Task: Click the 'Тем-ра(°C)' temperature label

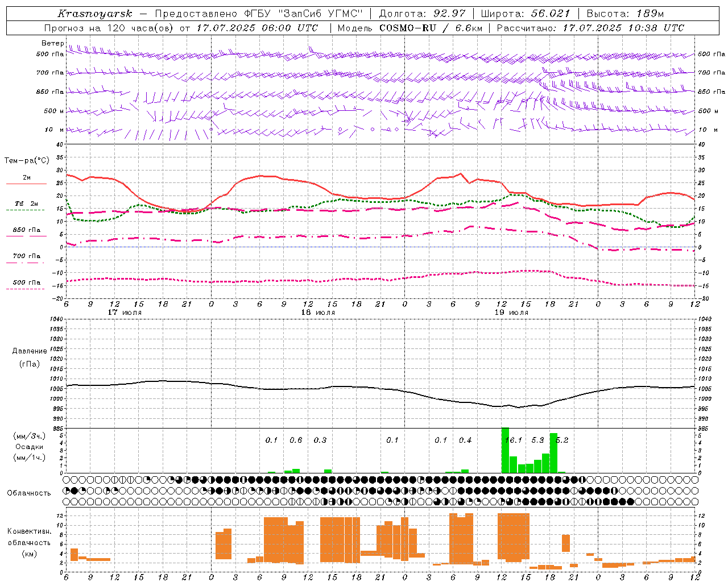Action: [x=26, y=161]
